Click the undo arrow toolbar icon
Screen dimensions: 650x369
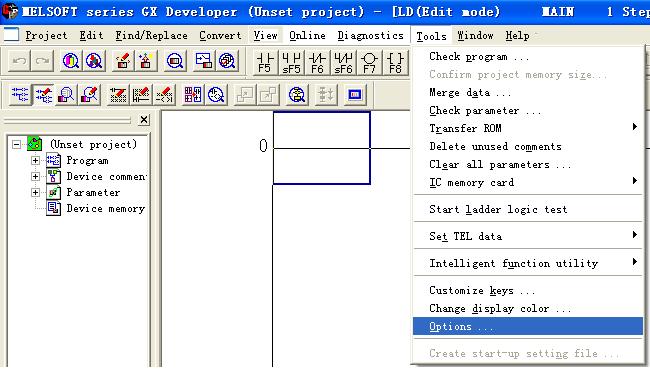tap(19, 61)
